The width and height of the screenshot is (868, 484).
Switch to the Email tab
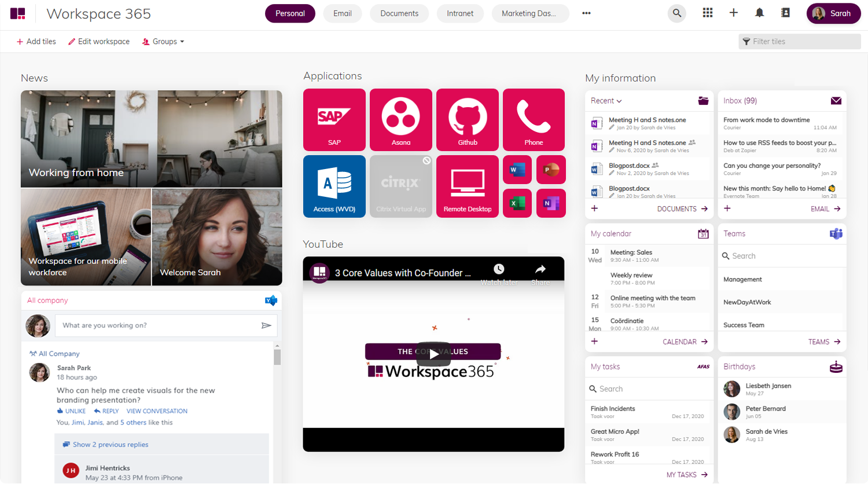(x=343, y=13)
